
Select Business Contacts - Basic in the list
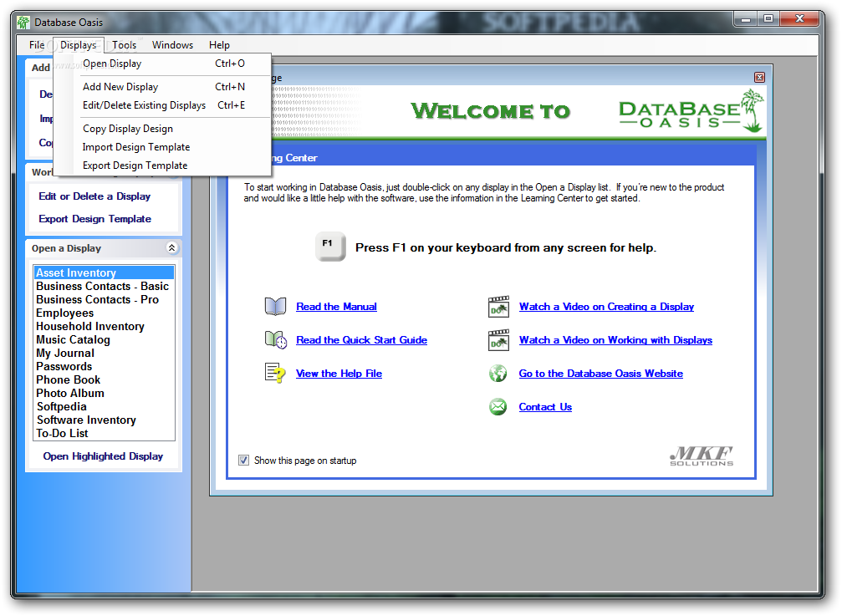(105, 286)
